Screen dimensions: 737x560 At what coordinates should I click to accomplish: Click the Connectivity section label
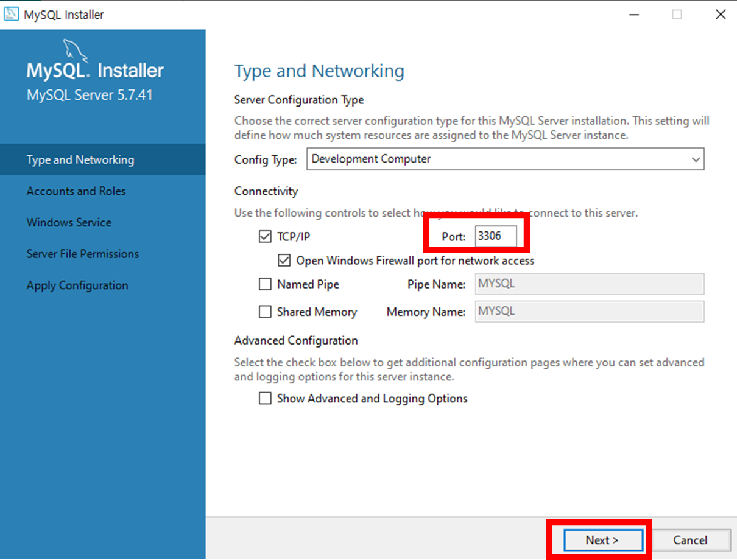266,191
